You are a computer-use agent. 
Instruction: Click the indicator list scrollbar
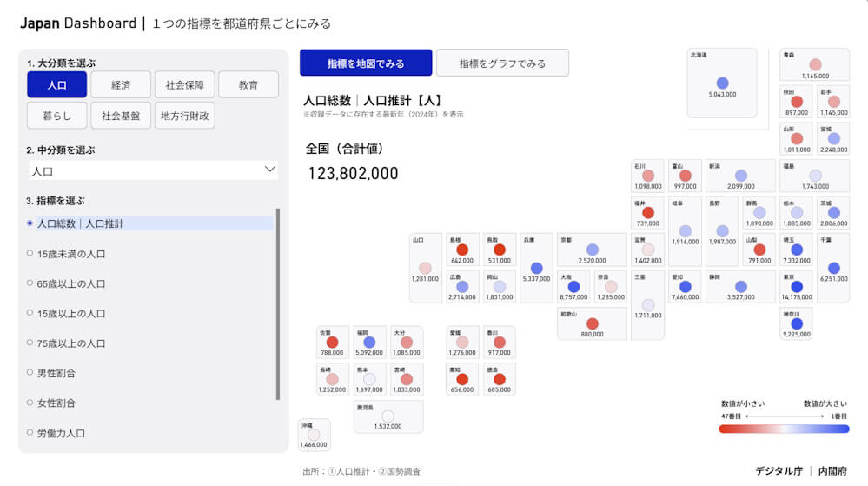278,304
